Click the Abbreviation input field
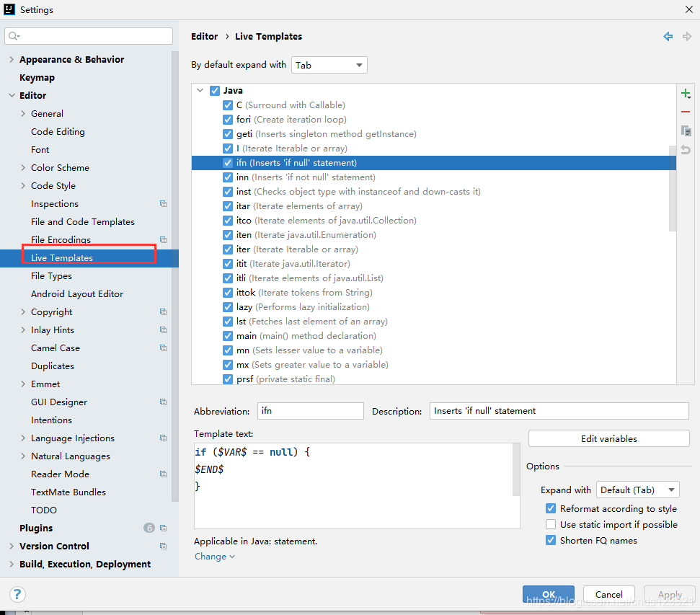 click(x=310, y=411)
